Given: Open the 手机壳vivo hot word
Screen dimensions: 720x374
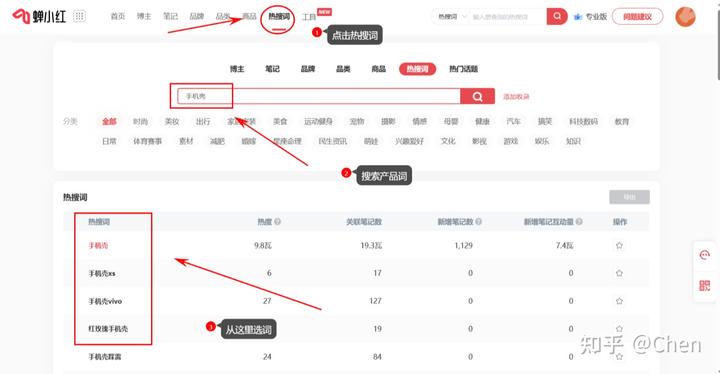Looking at the screenshot, I should coord(105,301).
